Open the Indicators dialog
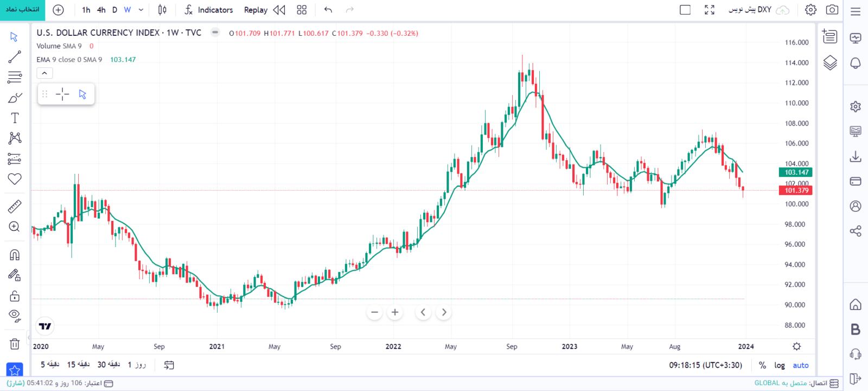Screen dimensions: 868x391 coord(209,10)
